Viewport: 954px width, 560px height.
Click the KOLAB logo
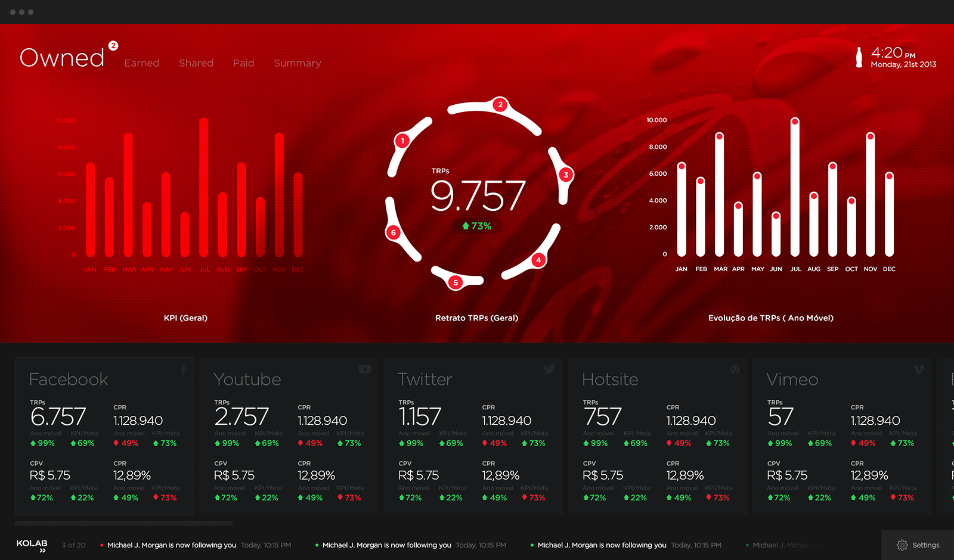tap(32, 543)
